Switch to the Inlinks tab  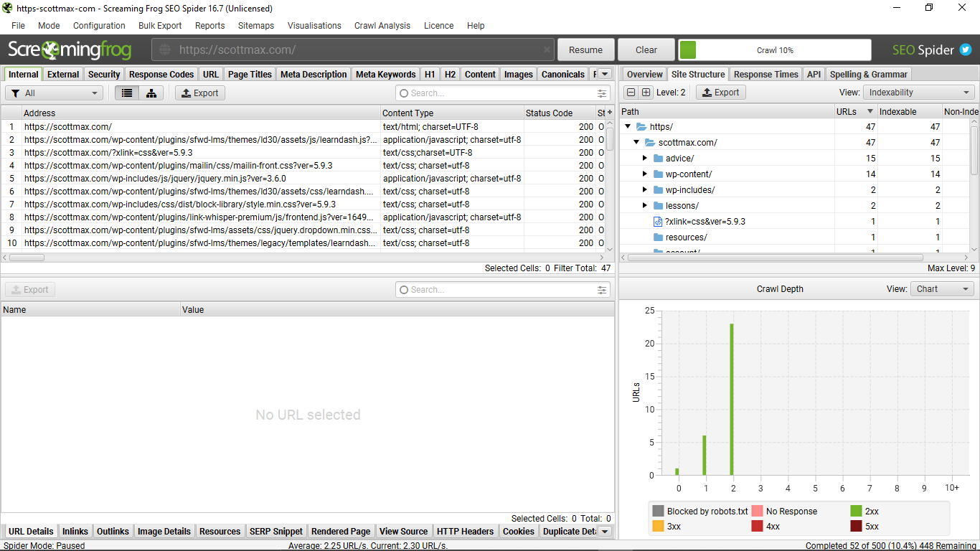(x=75, y=532)
